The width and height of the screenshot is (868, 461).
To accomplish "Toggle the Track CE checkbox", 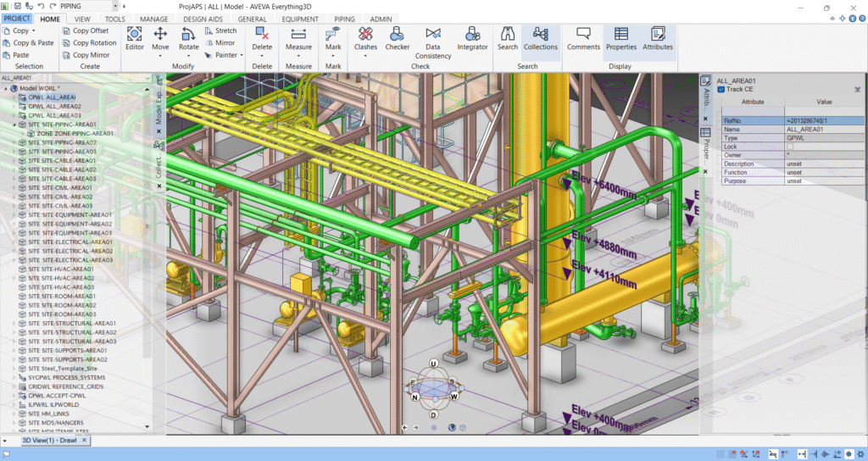I will [721, 89].
